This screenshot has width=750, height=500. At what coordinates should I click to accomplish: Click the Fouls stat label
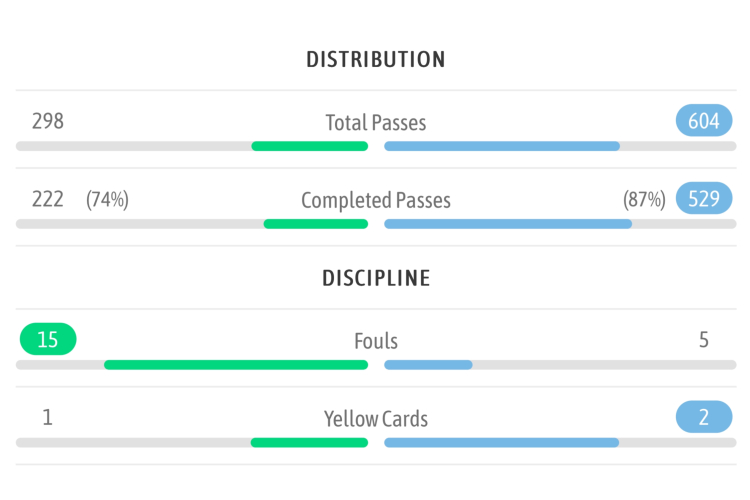click(x=375, y=341)
